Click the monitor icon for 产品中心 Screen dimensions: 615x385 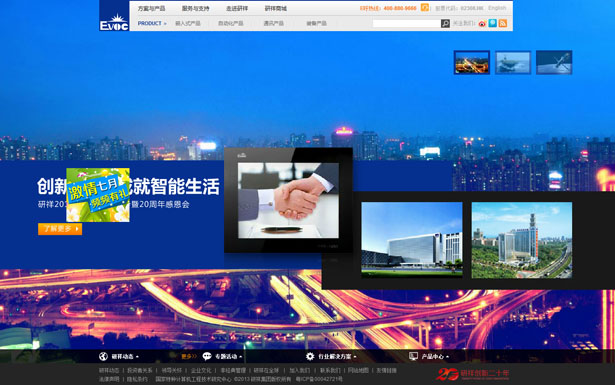coord(413,356)
